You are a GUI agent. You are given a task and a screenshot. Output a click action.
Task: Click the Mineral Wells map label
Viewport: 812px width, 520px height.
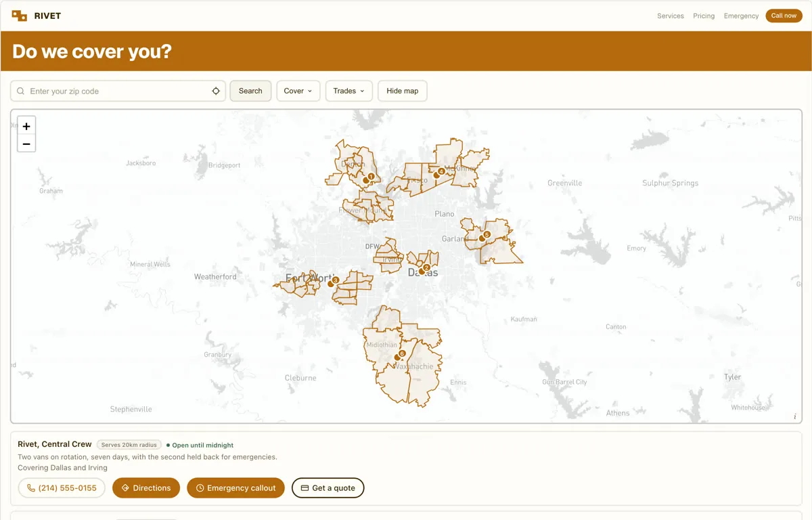150,264
